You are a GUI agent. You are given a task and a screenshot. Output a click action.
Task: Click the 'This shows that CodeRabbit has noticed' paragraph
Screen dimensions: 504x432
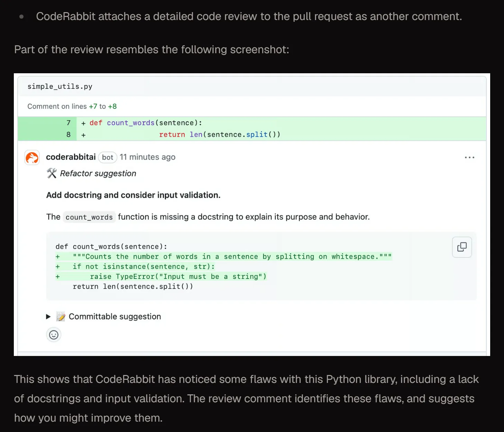click(x=246, y=398)
